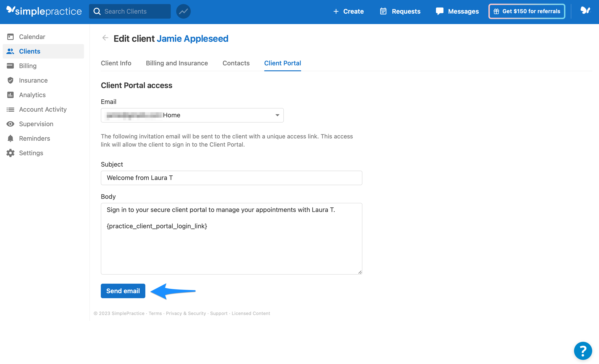Open help with the question mark bubble
The height and width of the screenshot is (364, 599).
pyautogui.click(x=583, y=351)
